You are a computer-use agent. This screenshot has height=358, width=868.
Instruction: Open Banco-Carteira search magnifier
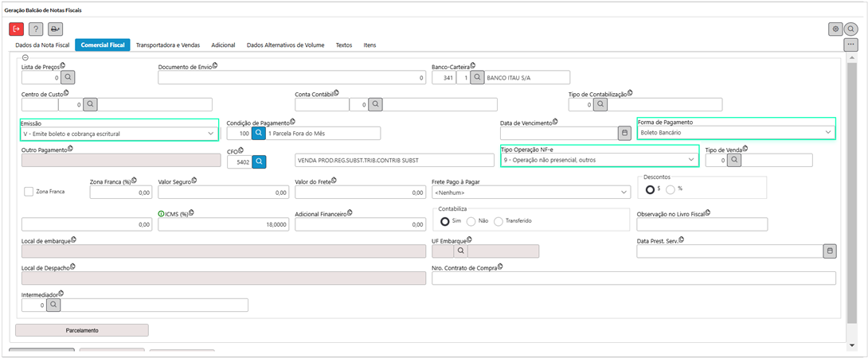tap(477, 78)
